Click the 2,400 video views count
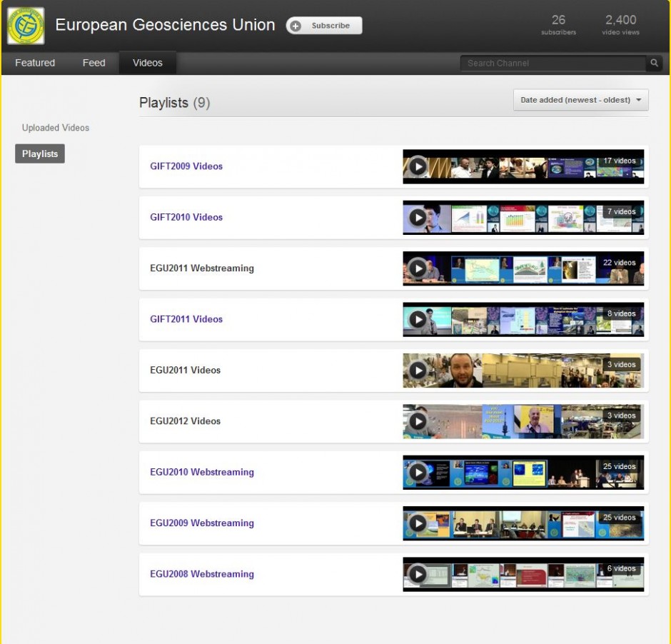The image size is (671, 644). coord(620,25)
